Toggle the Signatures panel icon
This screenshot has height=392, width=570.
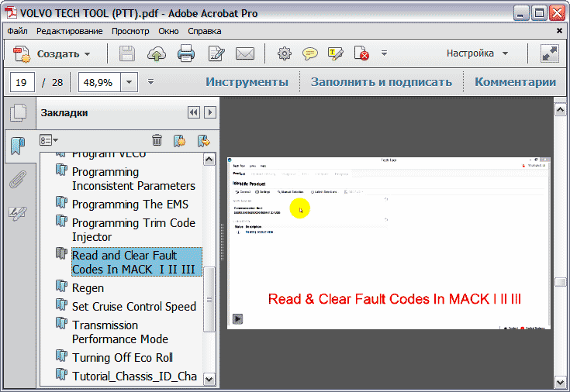[x=17, y=212]
